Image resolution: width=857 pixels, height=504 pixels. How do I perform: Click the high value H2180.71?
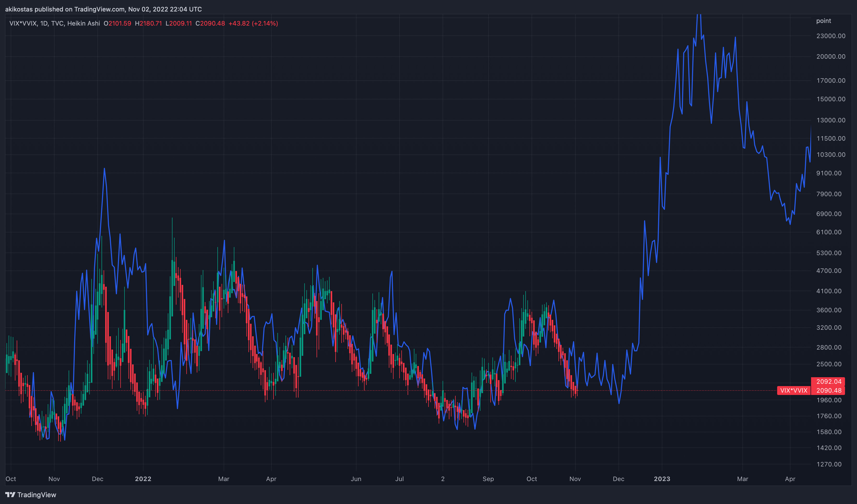(x=148, y=23)
